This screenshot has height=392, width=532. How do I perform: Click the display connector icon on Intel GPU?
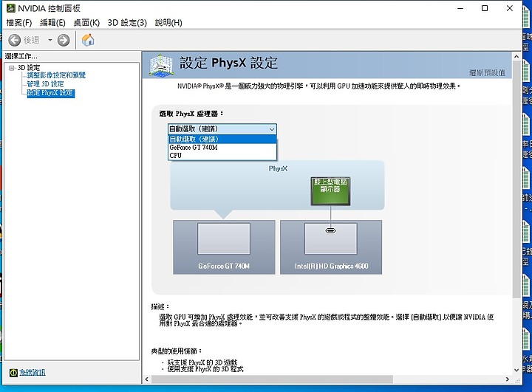[x=330, y=230]
